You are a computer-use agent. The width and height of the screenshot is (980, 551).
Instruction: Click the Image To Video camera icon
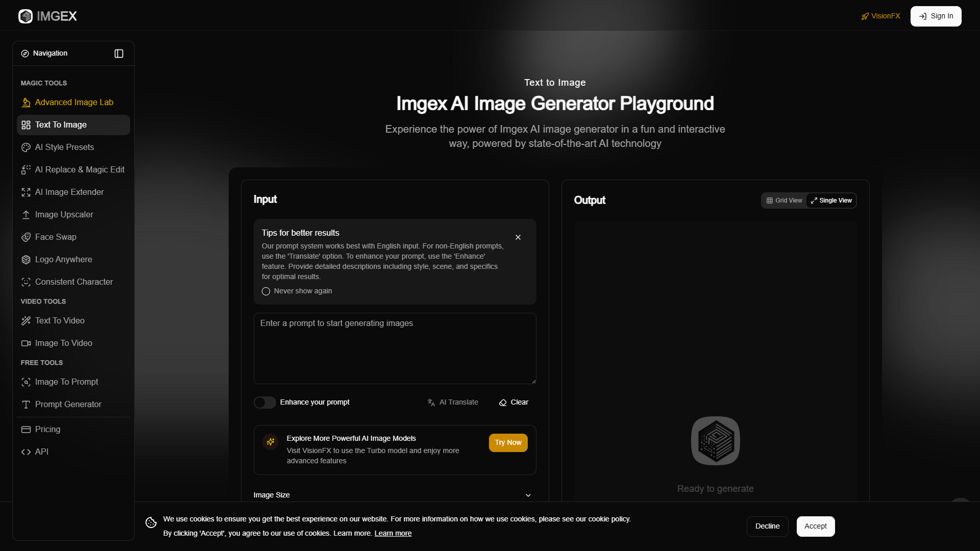tap(26, 343)
